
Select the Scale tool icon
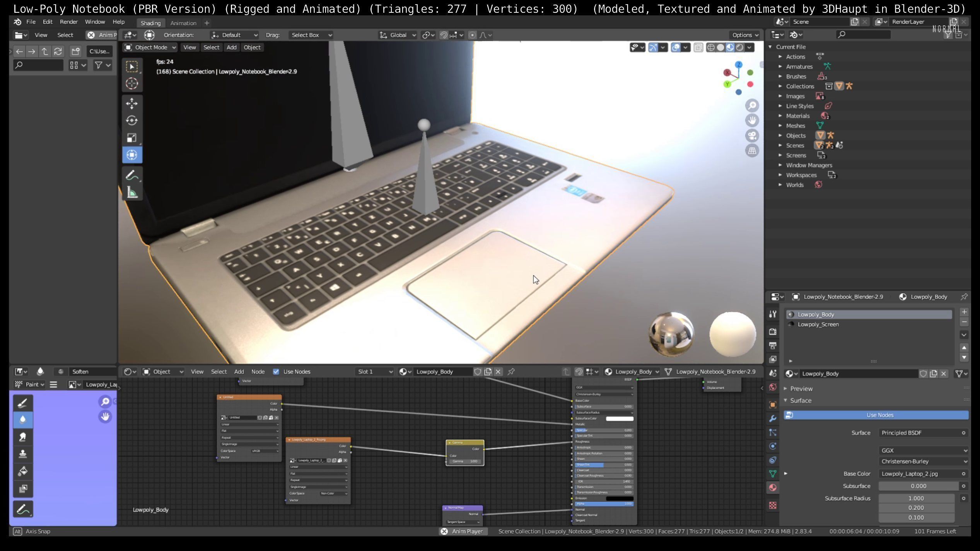coord(131,138)
